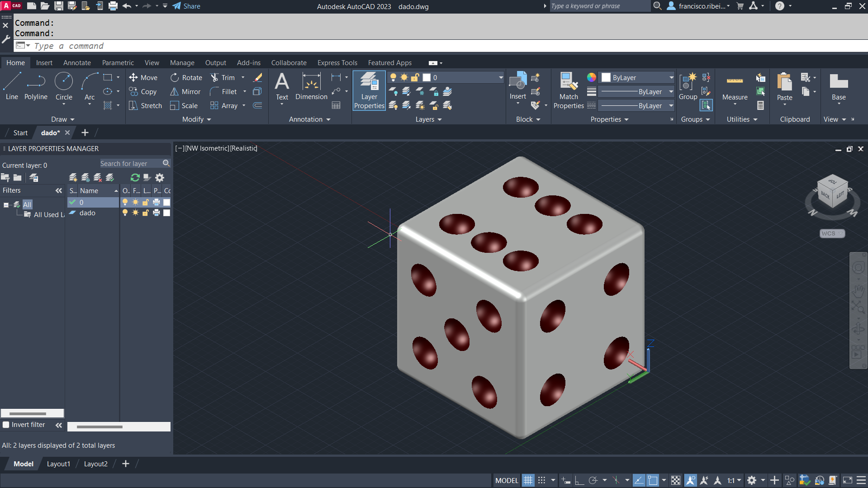Toggle on/off bulb for layer 0
The width and height of the screenshot is (868, 488).
(125, 202)
